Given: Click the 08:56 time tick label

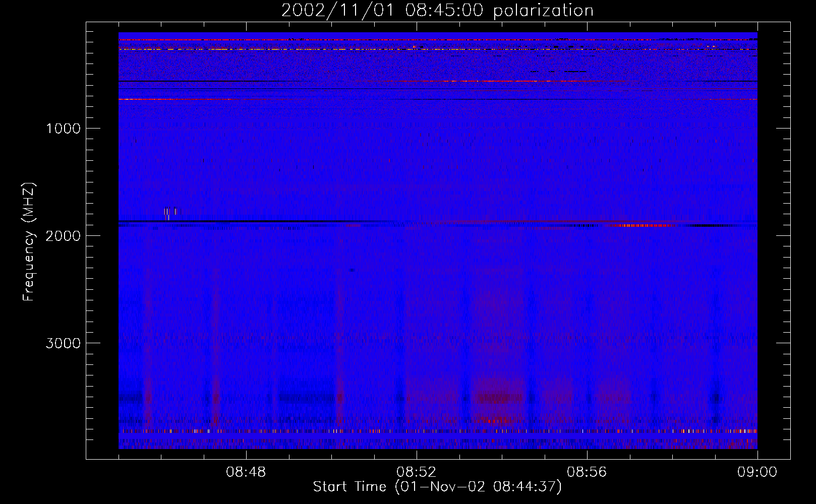Looking at the screenshot, I should [587, 472].
